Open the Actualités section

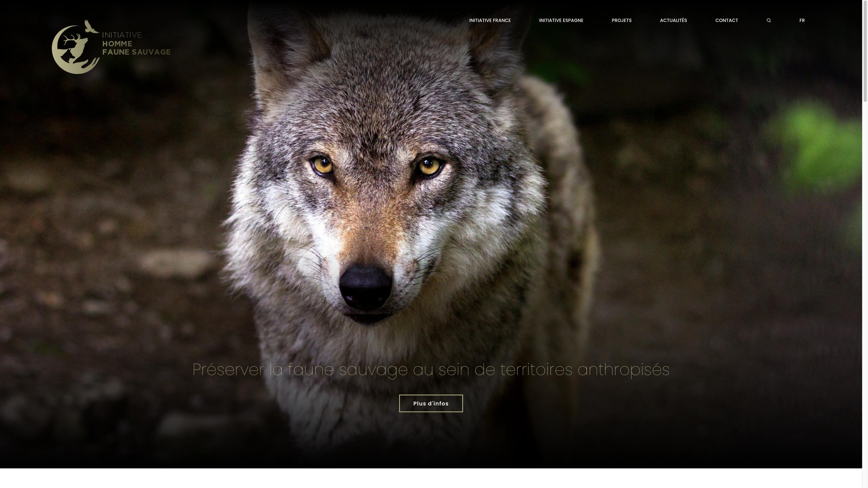(x=673, y=20)
